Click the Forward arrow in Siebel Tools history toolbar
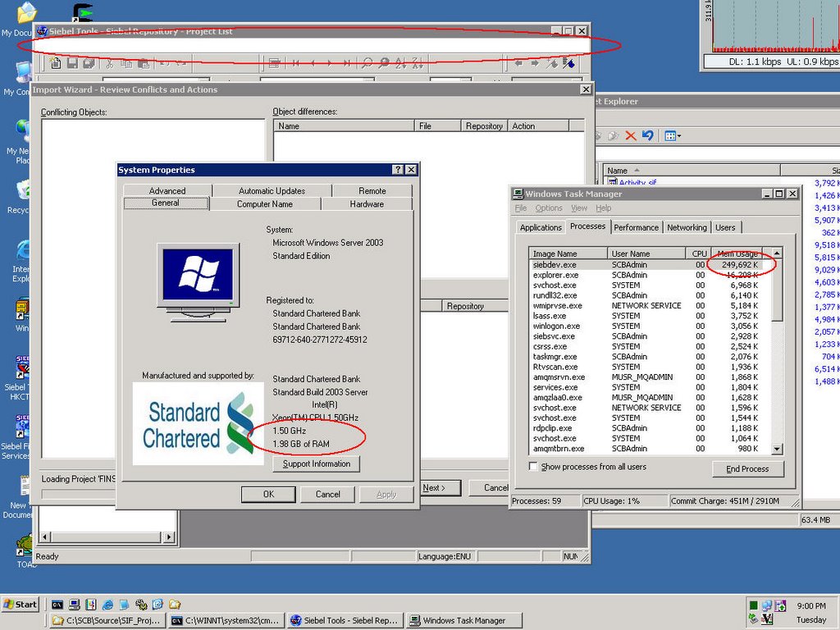 [x=535, y=63]
